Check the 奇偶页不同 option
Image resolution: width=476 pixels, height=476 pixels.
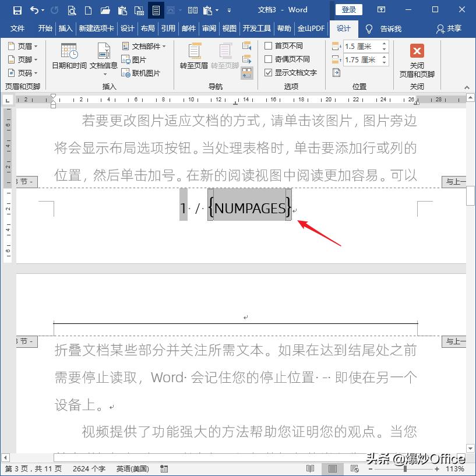[268, 59]
